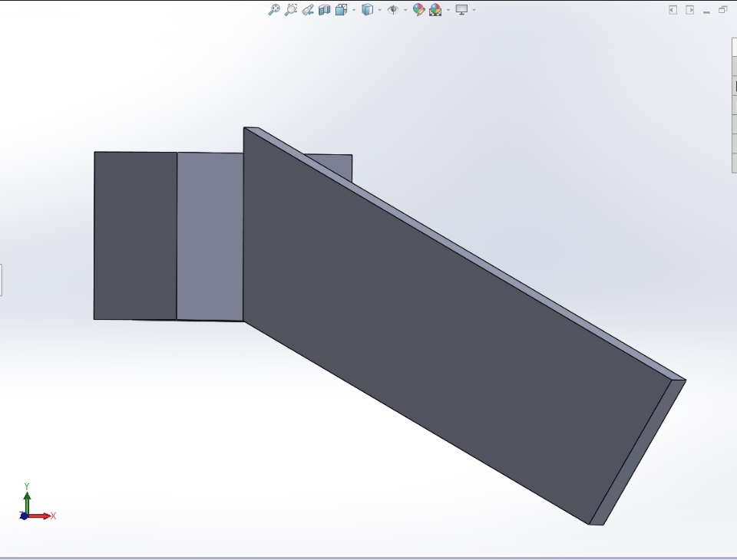The image size is (737, 560).
Task: Open the View Orientation cube icon
Action: 341,9
